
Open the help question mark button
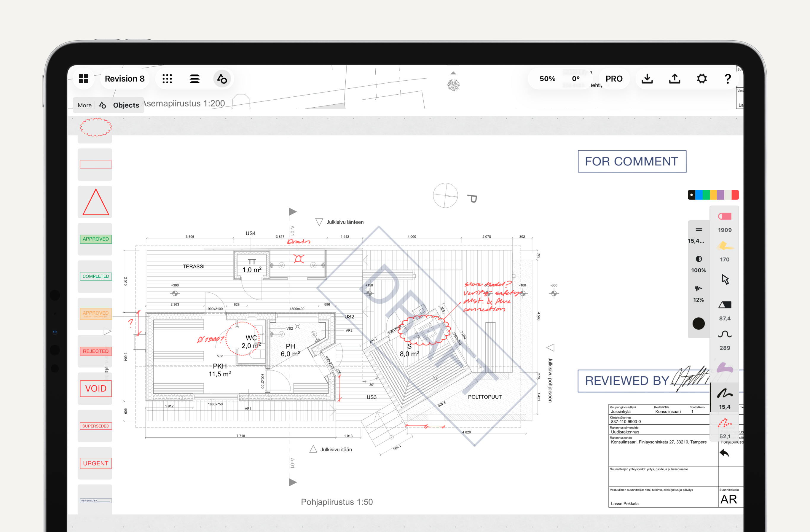click(x=728, y=79)
